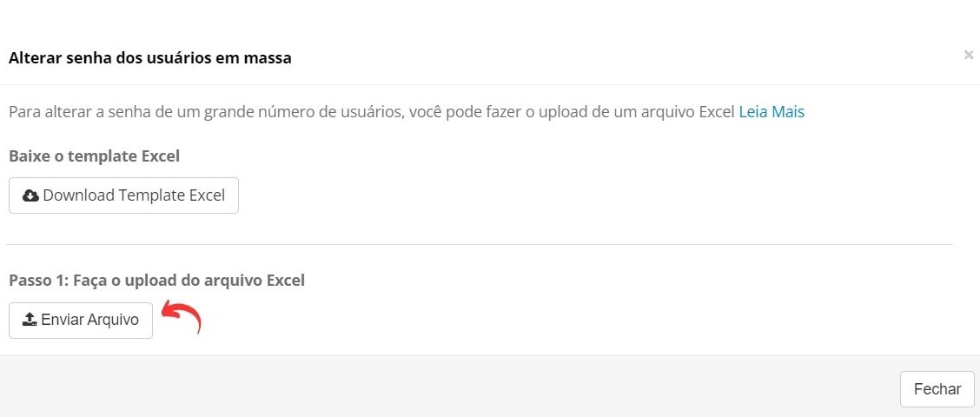
Task: Click the upload instructions paragraph text
Action: click(x=373, y=113)
